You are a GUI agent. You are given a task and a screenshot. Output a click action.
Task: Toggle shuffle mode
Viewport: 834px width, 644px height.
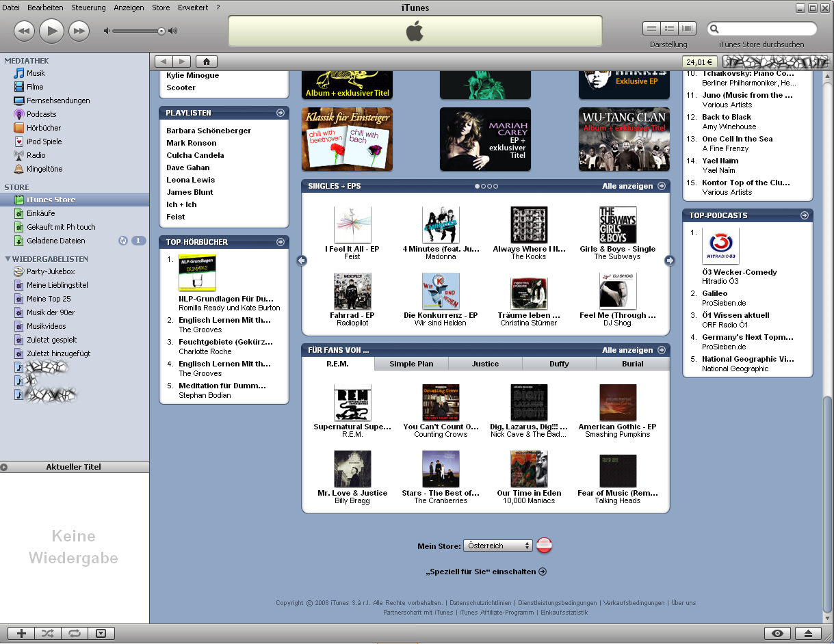(x=48, y=634)
